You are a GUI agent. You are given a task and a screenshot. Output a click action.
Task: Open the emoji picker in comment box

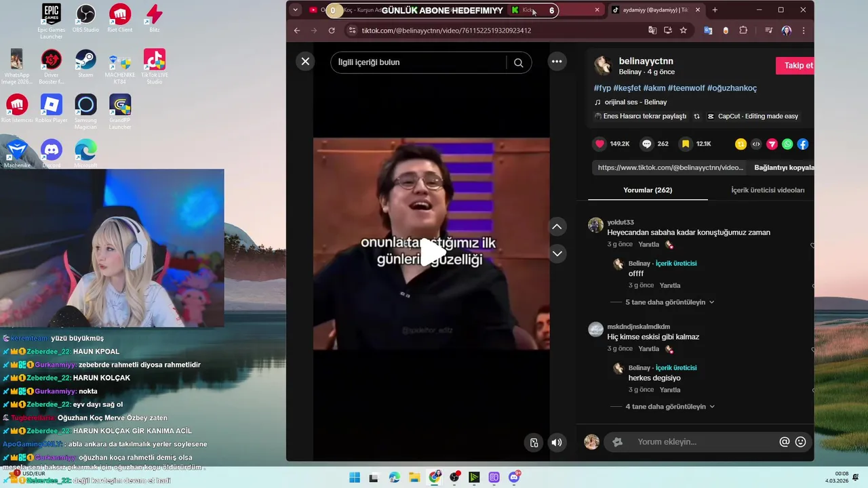801,442
